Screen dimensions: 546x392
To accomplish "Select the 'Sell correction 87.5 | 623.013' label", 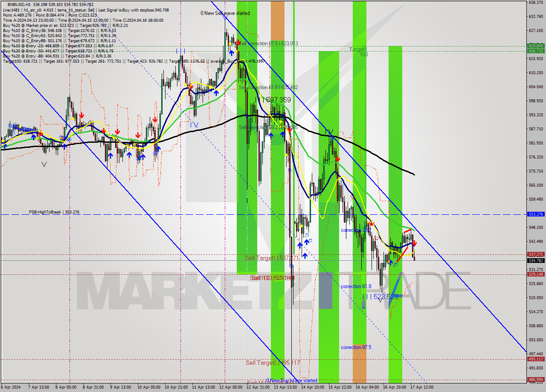I will click(268, 43).
